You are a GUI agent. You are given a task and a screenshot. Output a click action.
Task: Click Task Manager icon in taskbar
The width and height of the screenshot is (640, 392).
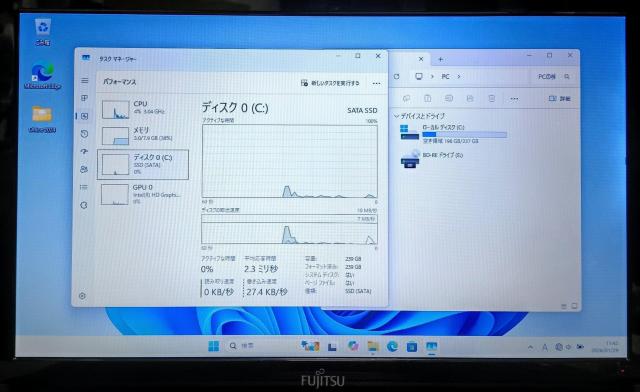(x=431, y=347)
